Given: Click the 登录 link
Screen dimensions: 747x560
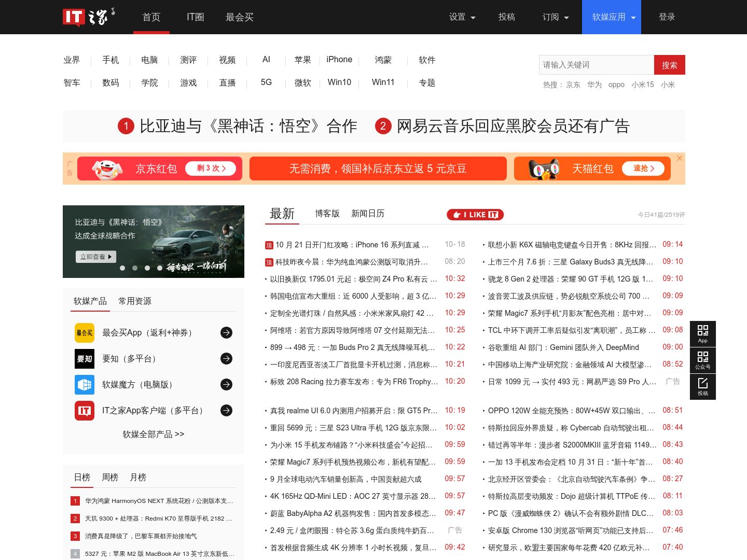Looking at the screenshot, I should point(667,17).
